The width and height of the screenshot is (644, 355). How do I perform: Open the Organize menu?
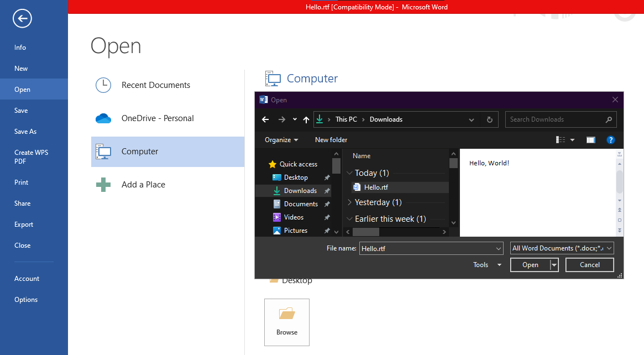coord(281,140)
